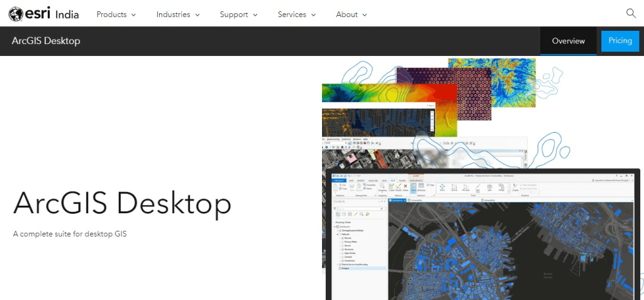Click the Esri India globe logo
Image resolution: width=644 pixels, height=300 pixels.
(16, 14)
